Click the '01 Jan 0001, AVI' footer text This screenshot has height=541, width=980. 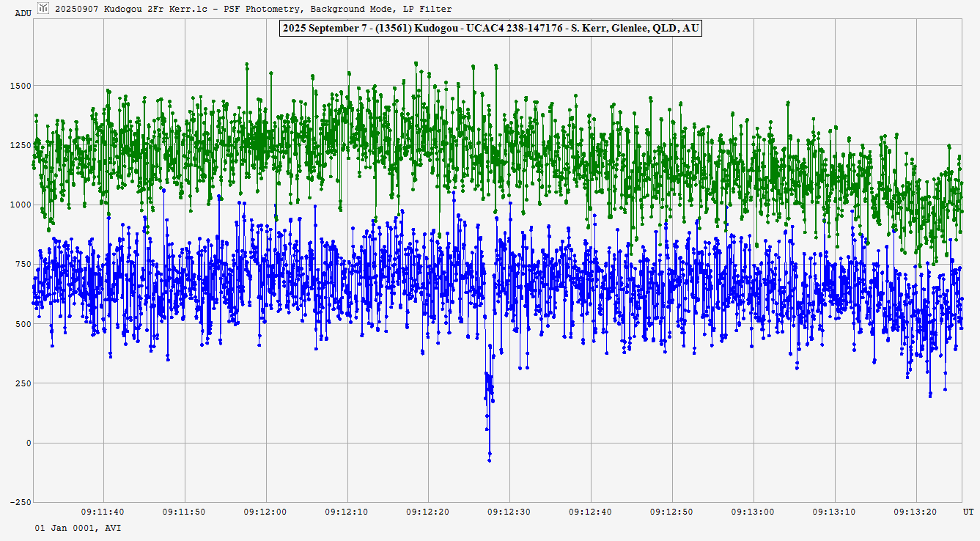click(x=78, y=527)
